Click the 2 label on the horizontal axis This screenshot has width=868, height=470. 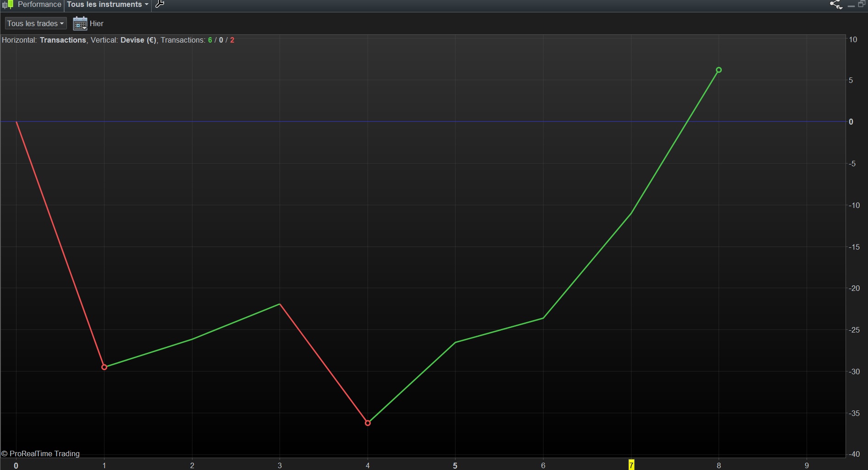pos(192,465)
